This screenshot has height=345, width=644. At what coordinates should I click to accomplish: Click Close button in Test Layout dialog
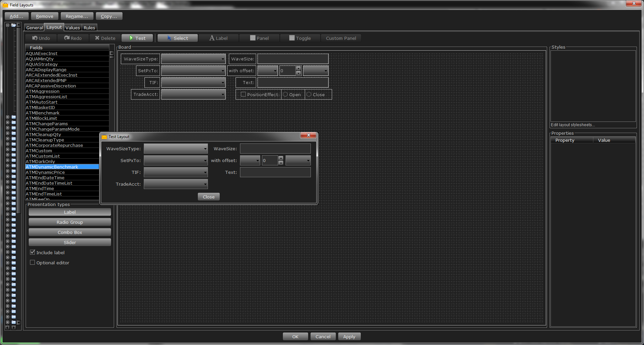point(209,197)
